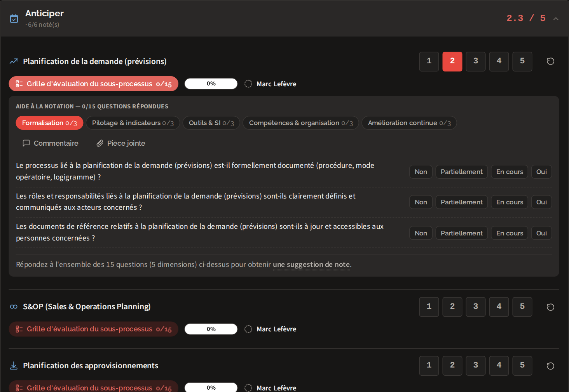Give S&OP a rating of 5
The image size is (569, 392).
522,307
